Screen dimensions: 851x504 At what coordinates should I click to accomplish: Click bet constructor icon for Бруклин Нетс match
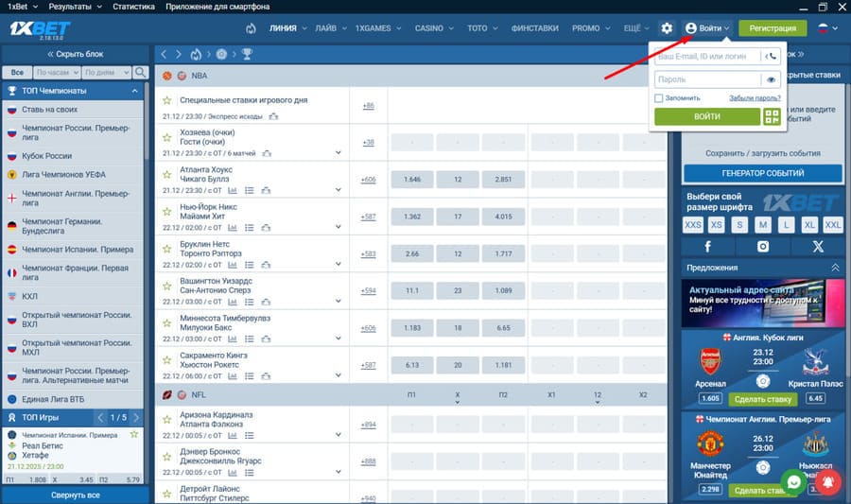click(266, 265)
